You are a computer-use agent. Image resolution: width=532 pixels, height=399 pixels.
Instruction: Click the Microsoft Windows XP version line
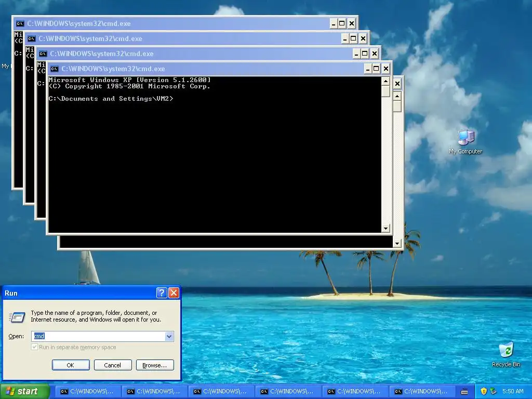(129, 80)
